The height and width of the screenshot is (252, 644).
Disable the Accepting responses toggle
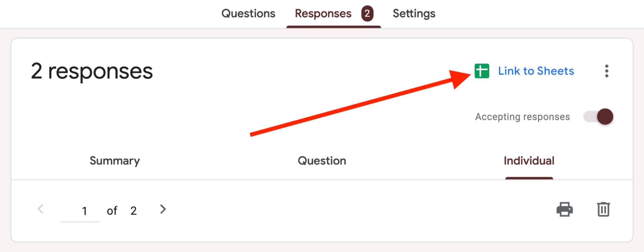click(598, 117)
